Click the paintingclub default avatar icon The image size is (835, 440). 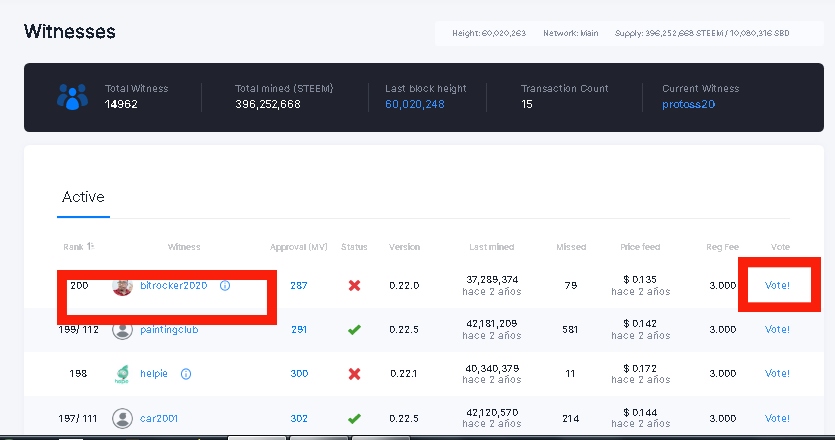[122, 330]
